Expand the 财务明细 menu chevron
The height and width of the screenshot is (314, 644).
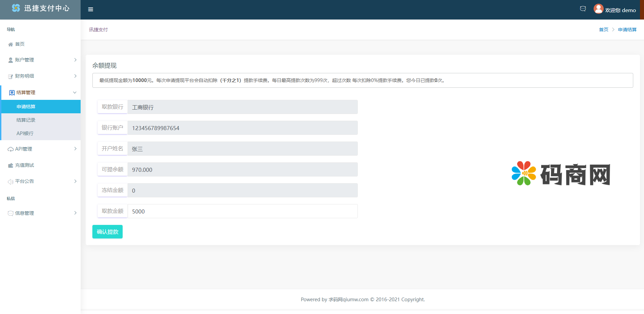pos(75,76)
